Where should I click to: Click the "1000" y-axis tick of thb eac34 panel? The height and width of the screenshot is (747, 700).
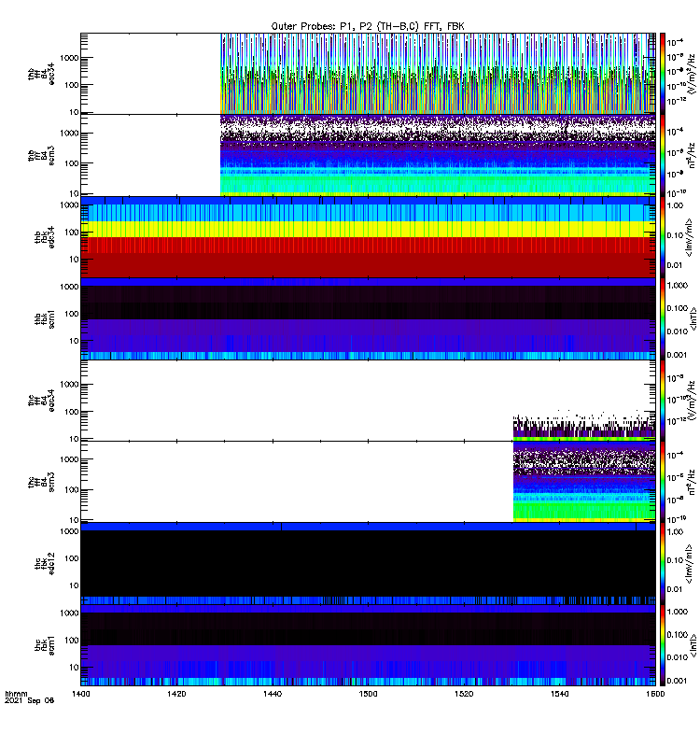pyautogui.click(x=69, y=58)
